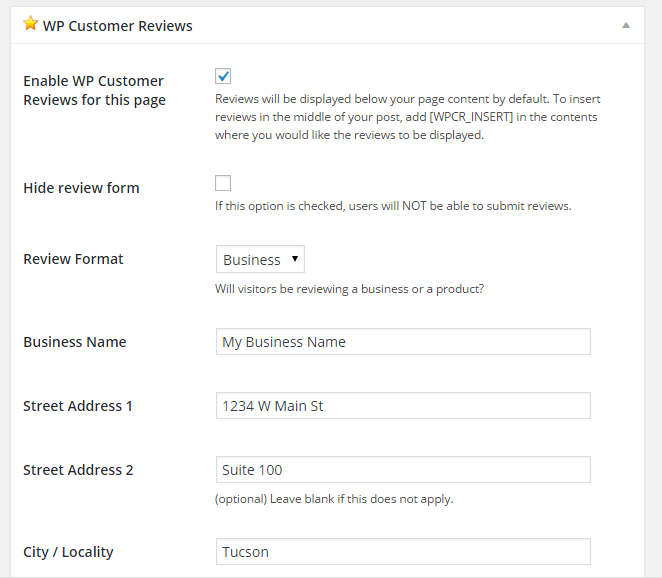This screenshot has width=662, height=578.
Task: Click the 'City / Locality' label
Action: tap(68, 552)
